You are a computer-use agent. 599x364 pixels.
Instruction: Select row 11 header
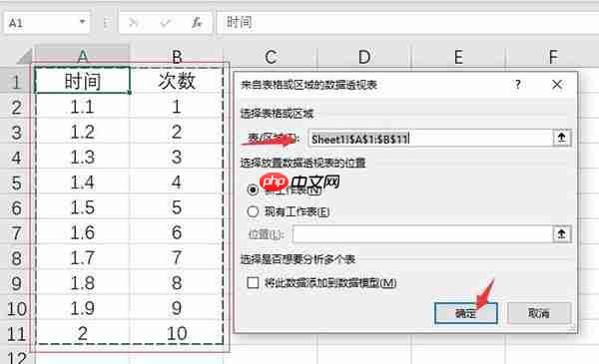click(16, 334)
